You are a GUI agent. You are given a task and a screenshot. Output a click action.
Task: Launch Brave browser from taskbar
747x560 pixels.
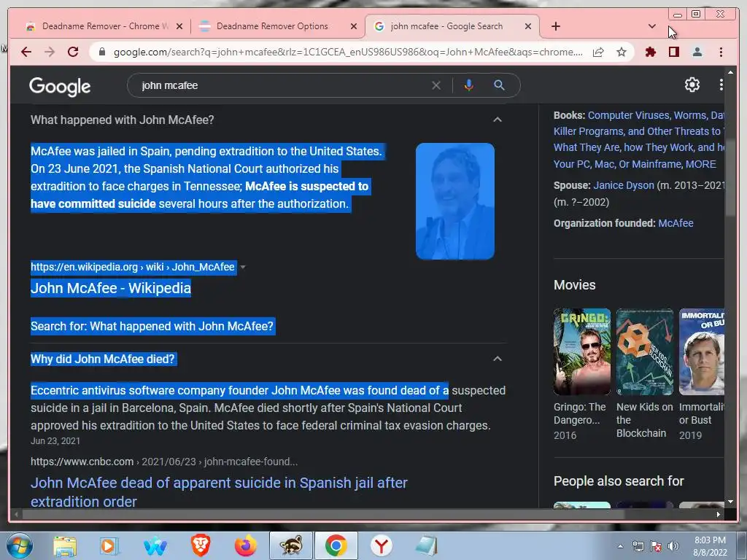(200, 545)
